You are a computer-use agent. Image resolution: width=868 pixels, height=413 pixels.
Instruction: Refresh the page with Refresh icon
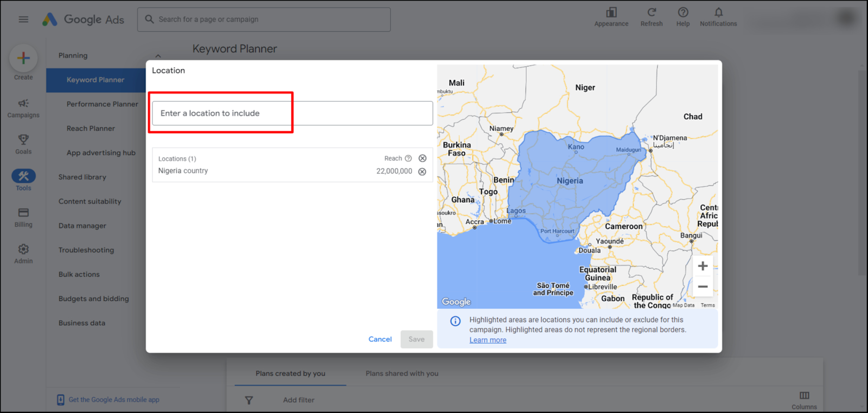tap(652, 12)
